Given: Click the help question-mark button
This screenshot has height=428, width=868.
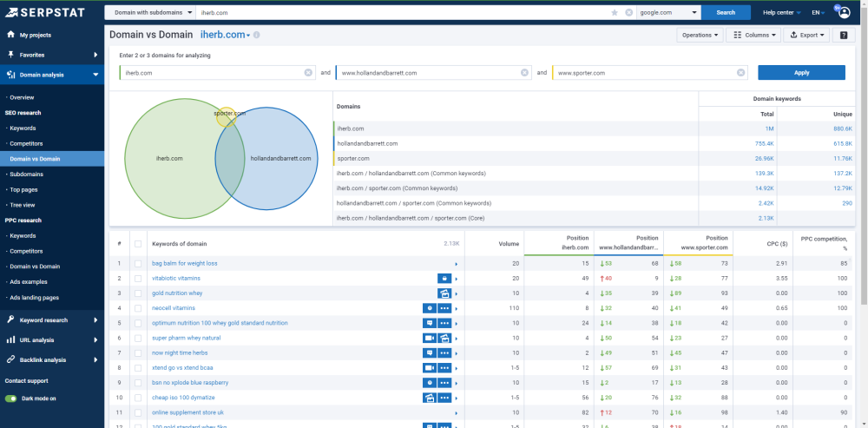Looking at the screenshot, I should pos(844,35).
